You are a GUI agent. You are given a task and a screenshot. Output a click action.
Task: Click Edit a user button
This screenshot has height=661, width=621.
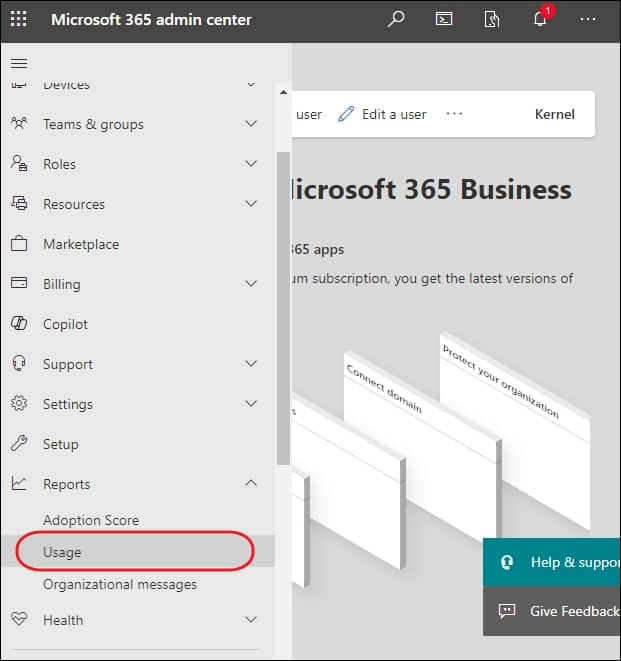click(x=382, y=114)
